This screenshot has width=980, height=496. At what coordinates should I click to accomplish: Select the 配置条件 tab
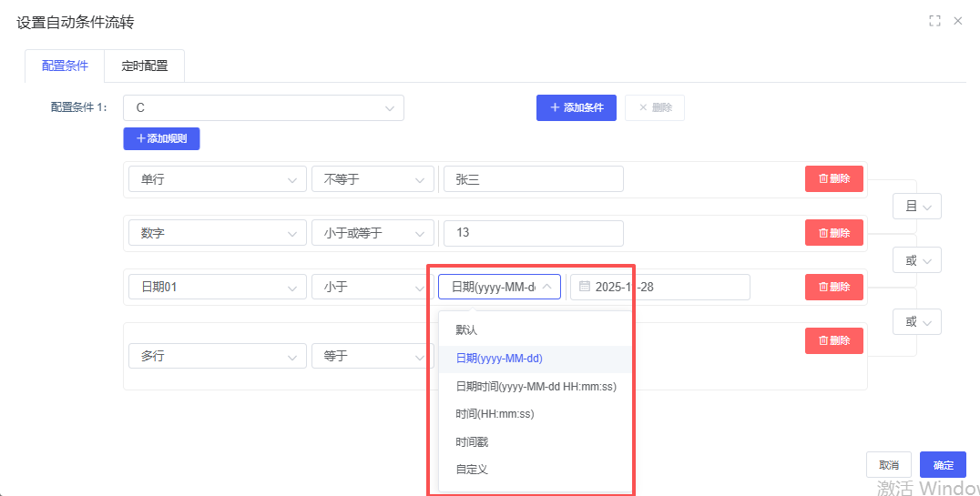[66, 66]
